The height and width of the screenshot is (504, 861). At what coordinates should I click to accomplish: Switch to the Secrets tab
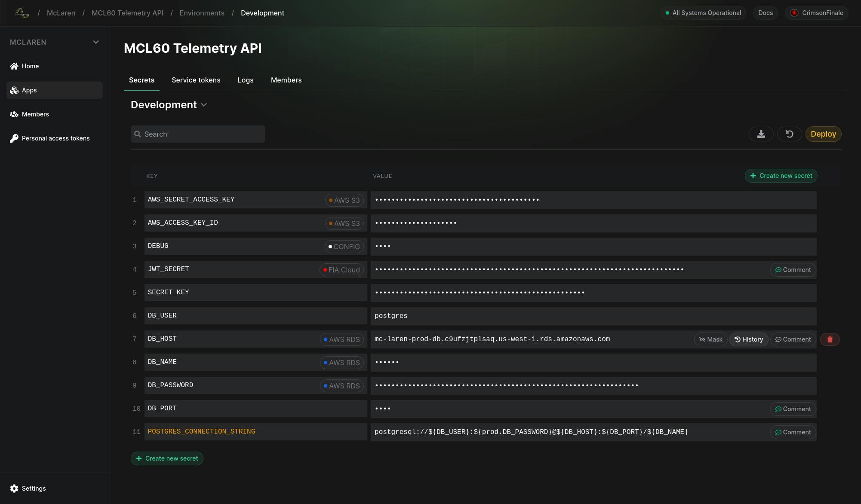(x=141, y=80)
